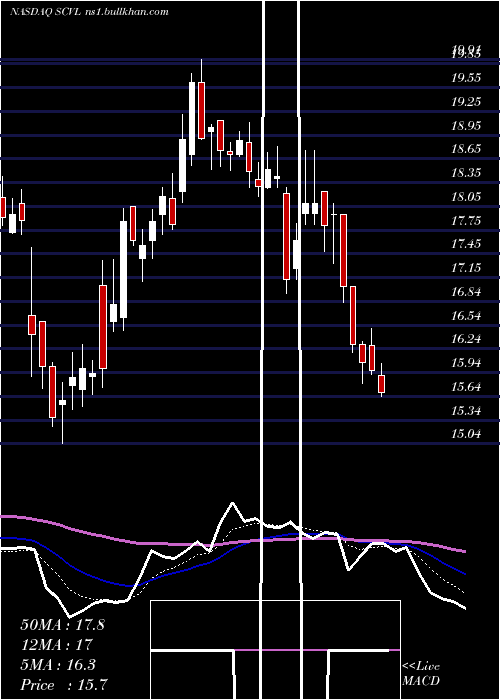This screenshot has height=700, width=500.
Task: Click the 19.25 price axis label
Action: (466, 102)
